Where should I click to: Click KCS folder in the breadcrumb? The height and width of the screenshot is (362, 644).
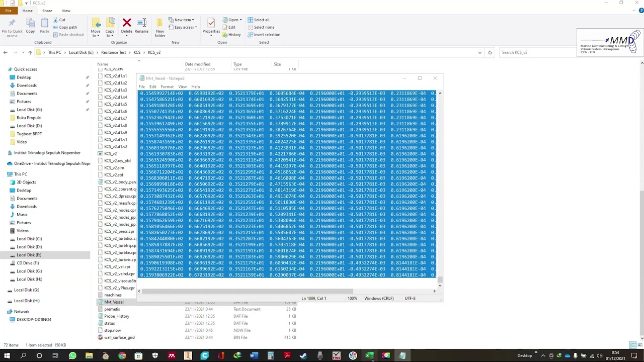[x=137, y=52]
